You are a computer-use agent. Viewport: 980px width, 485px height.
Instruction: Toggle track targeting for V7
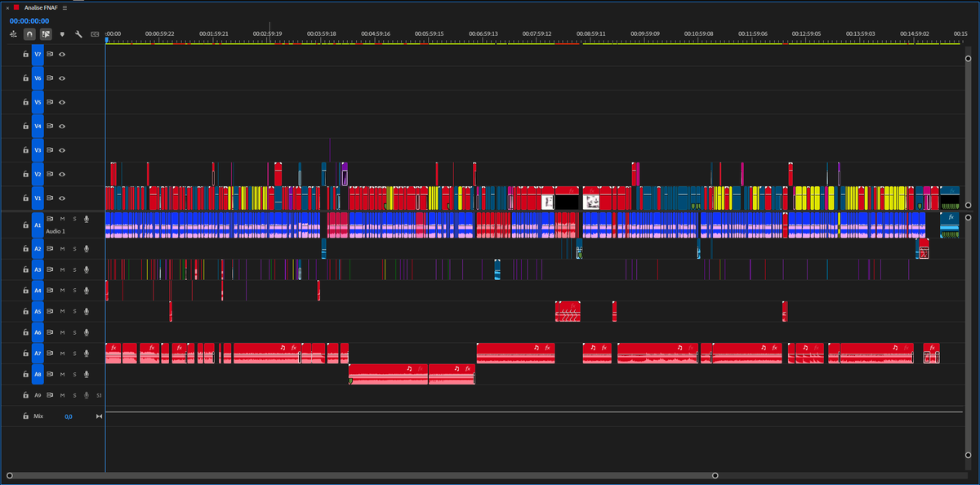pyautogui.click(x=38, y=54)
